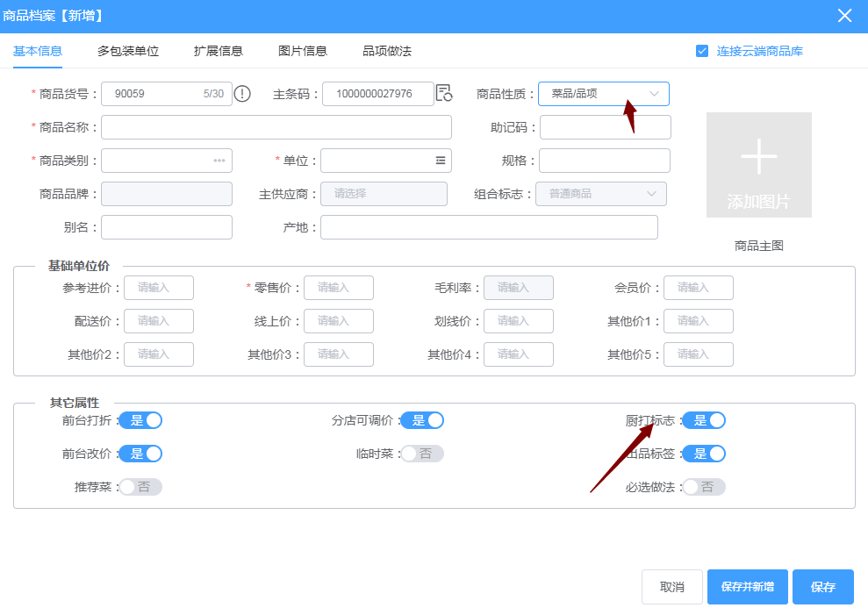Switch to the 多包装单位 tab

(128, 51)
